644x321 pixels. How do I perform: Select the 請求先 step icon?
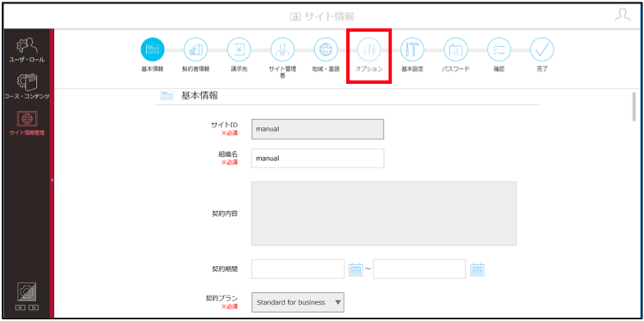coord(239,49)
